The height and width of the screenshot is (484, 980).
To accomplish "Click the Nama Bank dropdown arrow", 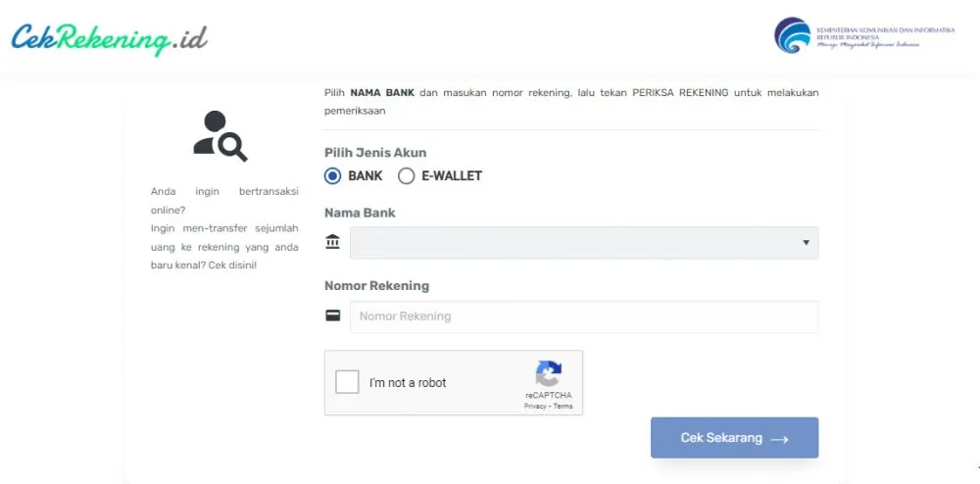I will (806, 242).
